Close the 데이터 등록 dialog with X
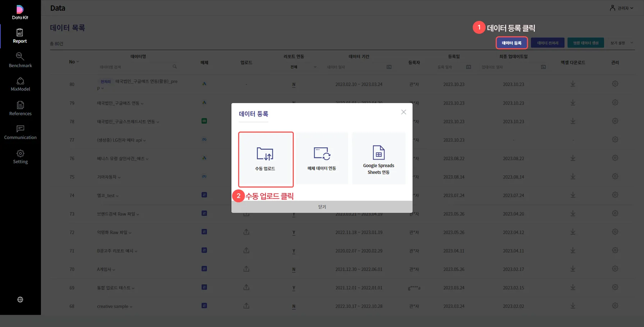 [x=404, y=112]
